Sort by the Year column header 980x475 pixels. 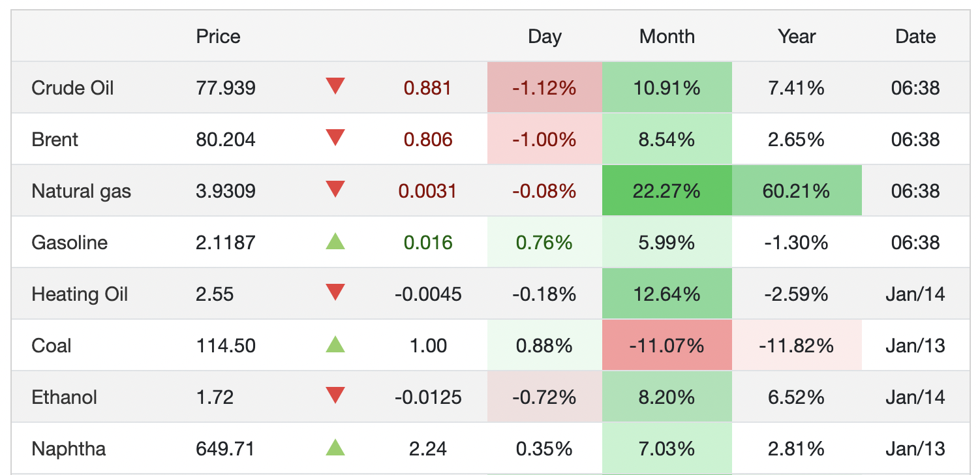pos(797,36)
